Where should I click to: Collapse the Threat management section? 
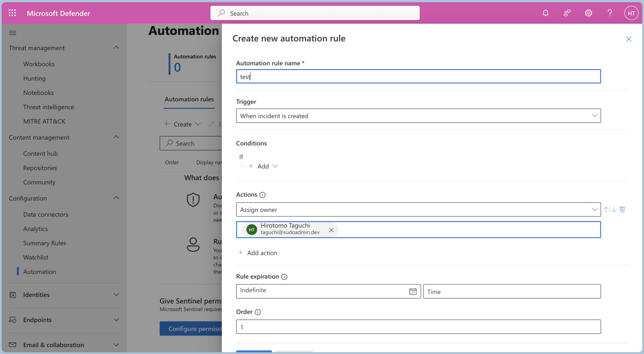pyautogui.click(x=116, y=47)
